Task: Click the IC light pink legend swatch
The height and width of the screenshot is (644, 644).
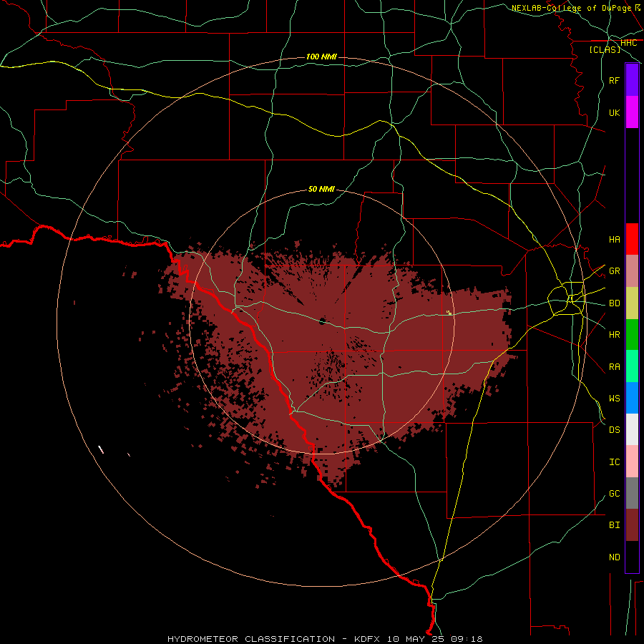Action: pos(632,462)
